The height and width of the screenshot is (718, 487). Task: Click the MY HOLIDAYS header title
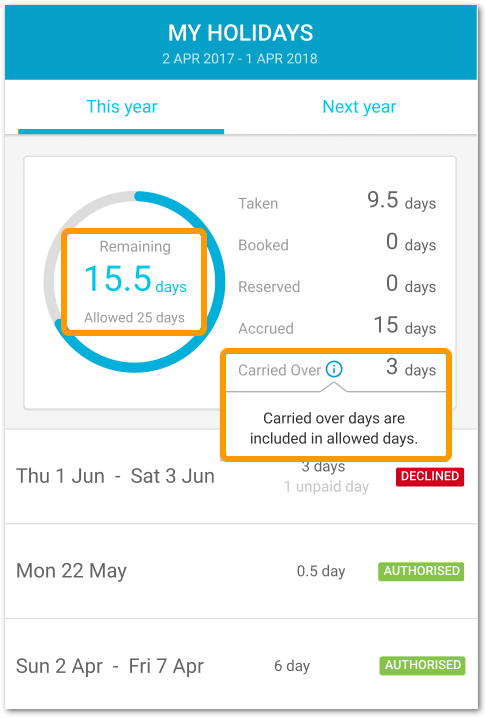(240, 33)
